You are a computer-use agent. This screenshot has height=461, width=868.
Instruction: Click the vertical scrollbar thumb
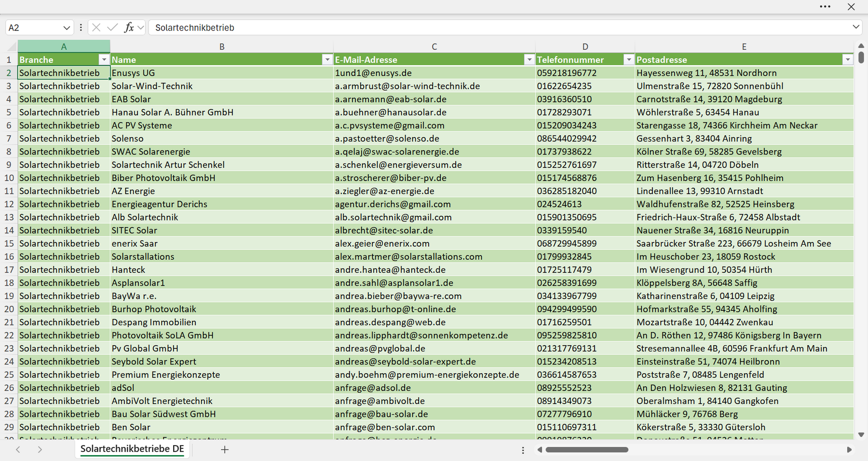[x=861, y=57]
